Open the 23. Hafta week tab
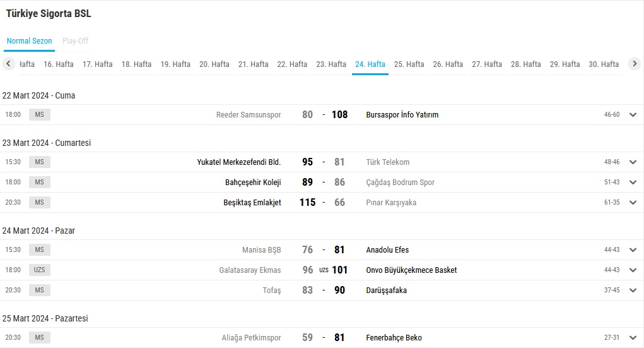Viewport: 644px width, 348px height. pos(331,64)
